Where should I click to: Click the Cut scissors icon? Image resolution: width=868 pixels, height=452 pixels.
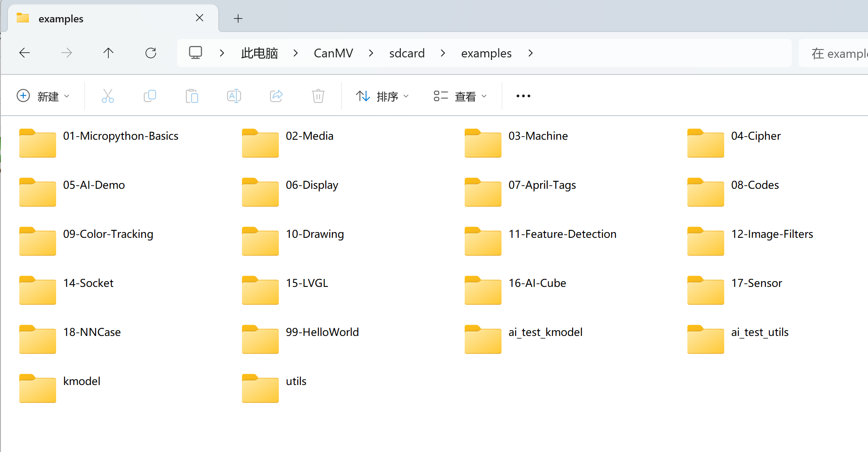point(107,96)
